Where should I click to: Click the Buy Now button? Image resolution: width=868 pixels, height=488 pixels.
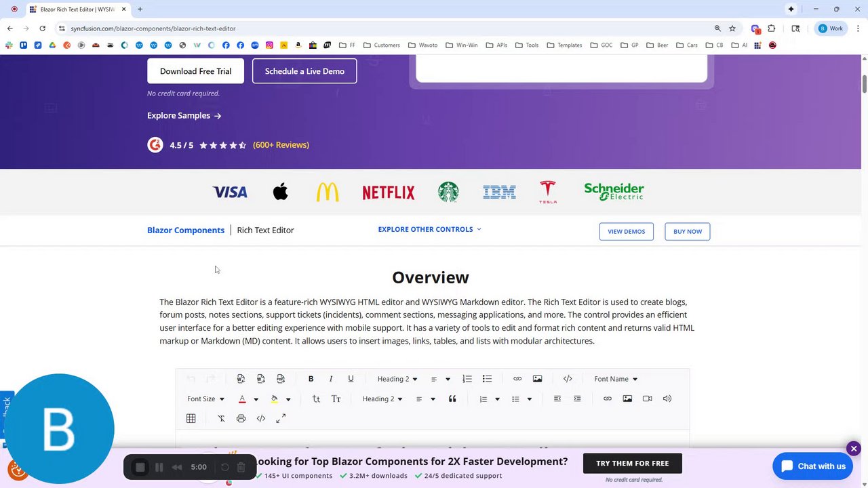tap(688, 231)
